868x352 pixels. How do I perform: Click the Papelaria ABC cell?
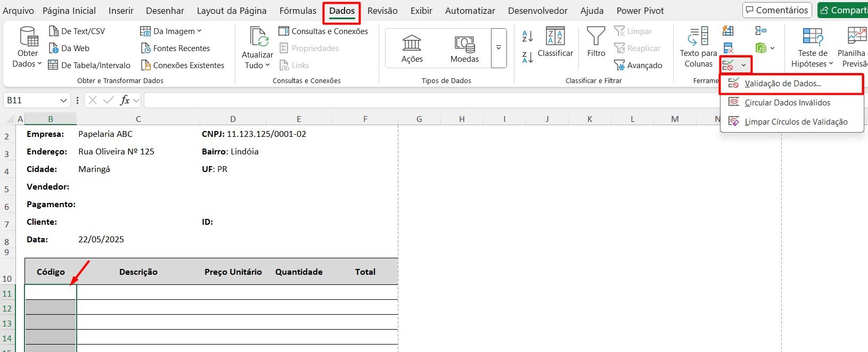(105, 134)
